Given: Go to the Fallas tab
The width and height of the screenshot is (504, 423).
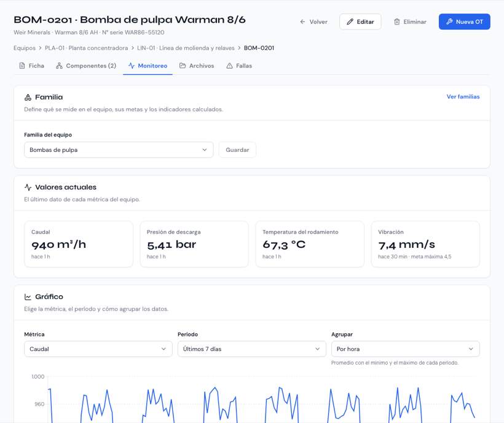Looking at the screenshot, I should 239,66.
